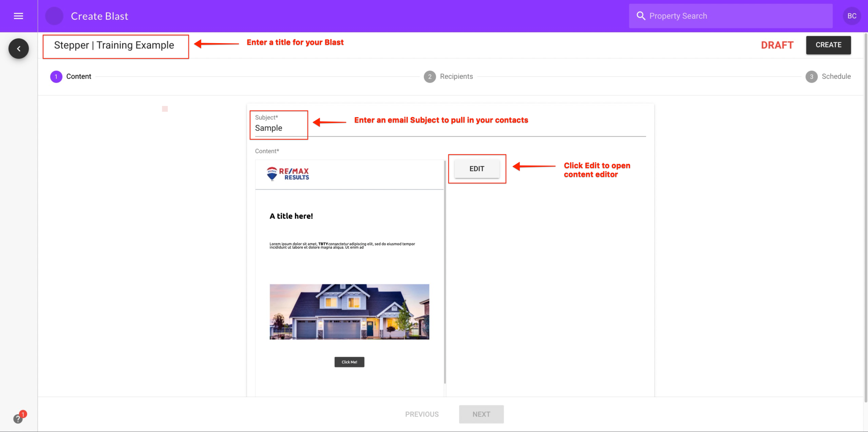This screenshot has height=432, width=868.
Task: Click the DRAFT status label
Action: (x=777, y=45)
